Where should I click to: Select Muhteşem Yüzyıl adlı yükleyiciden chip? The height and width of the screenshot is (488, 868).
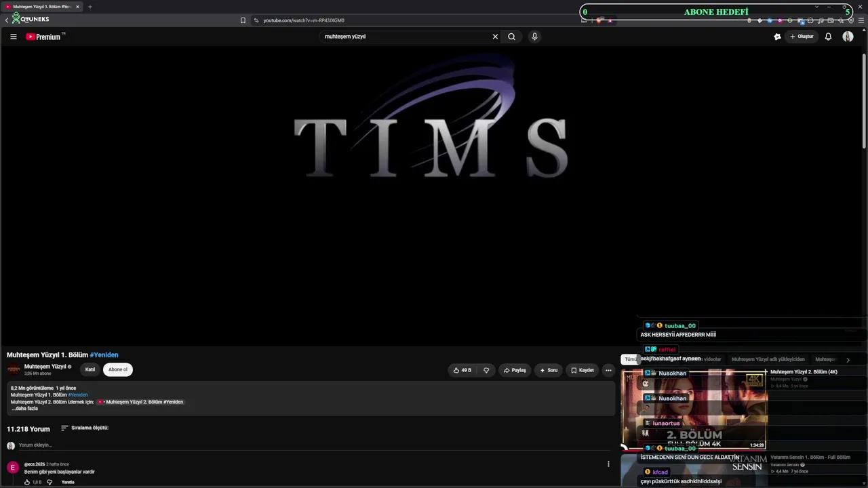tap(768, 359)
